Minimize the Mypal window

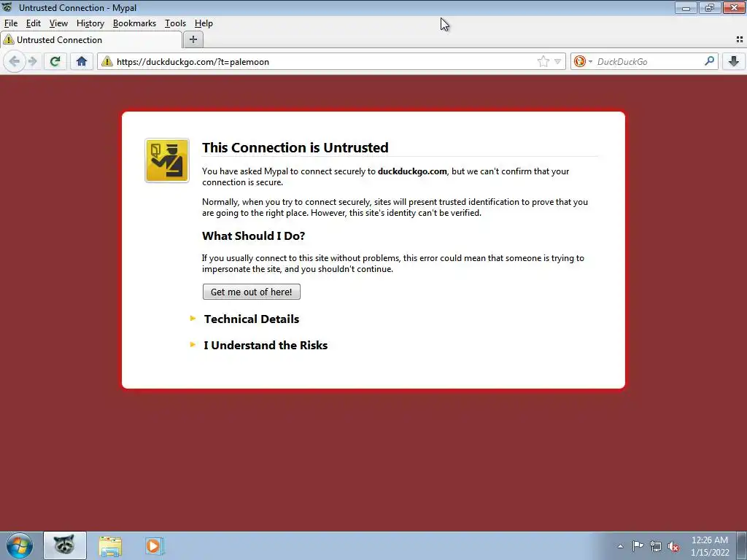[x=686, y=7]
